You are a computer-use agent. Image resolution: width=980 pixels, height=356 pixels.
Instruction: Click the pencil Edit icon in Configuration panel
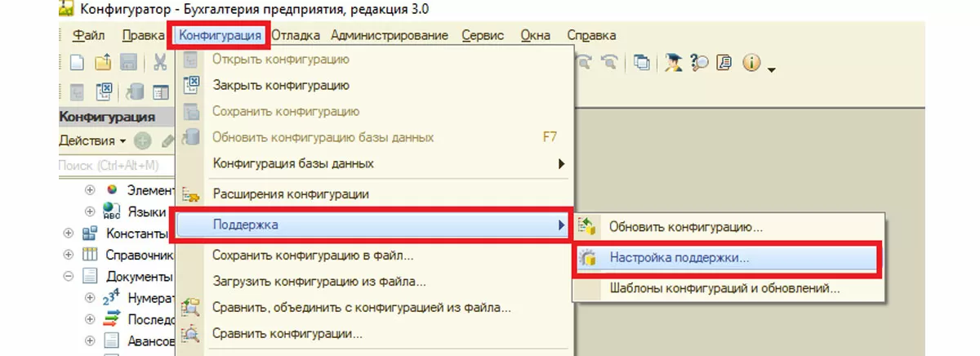(x=167, y=140)
